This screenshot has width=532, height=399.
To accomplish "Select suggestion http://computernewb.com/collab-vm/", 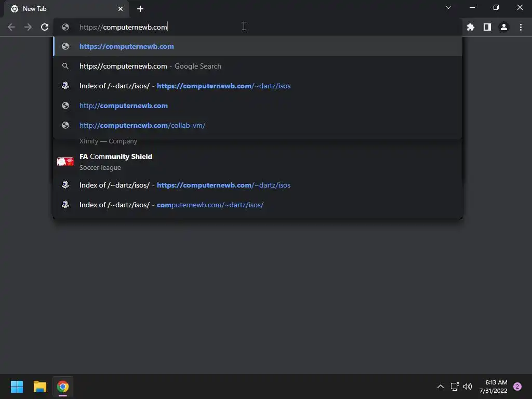I will pos(258,125).
